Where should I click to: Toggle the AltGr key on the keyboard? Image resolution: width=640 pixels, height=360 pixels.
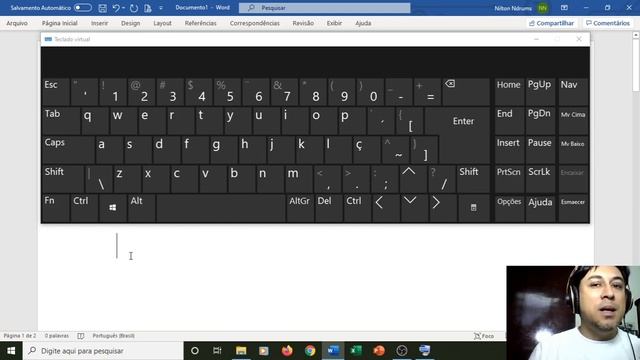[x=300, y=208]
